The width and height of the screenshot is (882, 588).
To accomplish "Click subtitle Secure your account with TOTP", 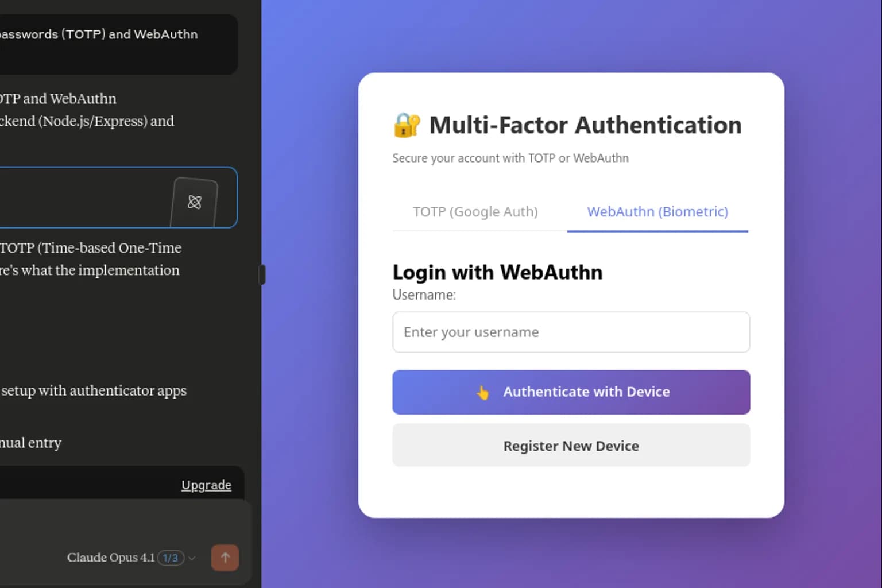I will [x=510, y=158].
